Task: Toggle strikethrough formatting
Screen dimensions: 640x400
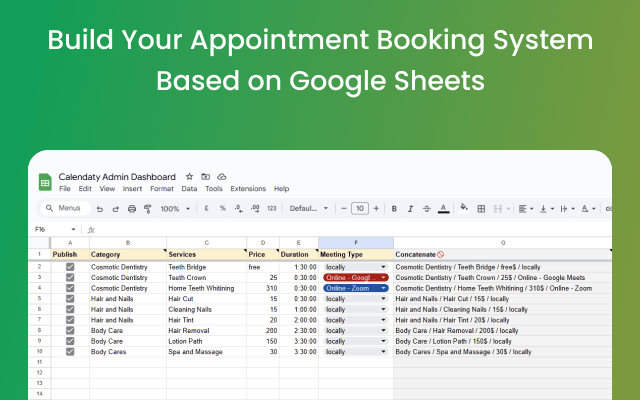Action: point(427,209)
